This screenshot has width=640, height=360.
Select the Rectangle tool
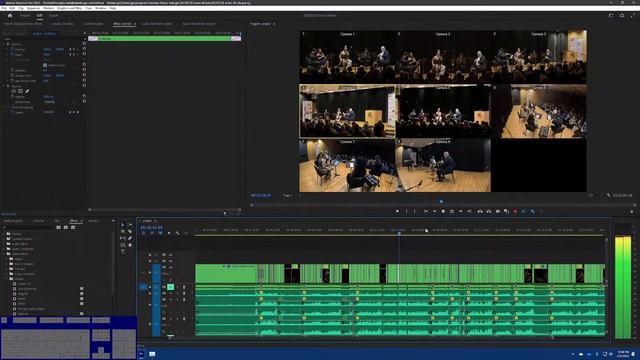pyautogui.click(x=123, y=245)
